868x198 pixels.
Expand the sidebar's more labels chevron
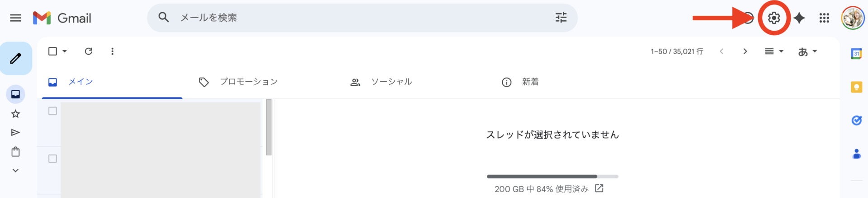[x=16, y=170]
